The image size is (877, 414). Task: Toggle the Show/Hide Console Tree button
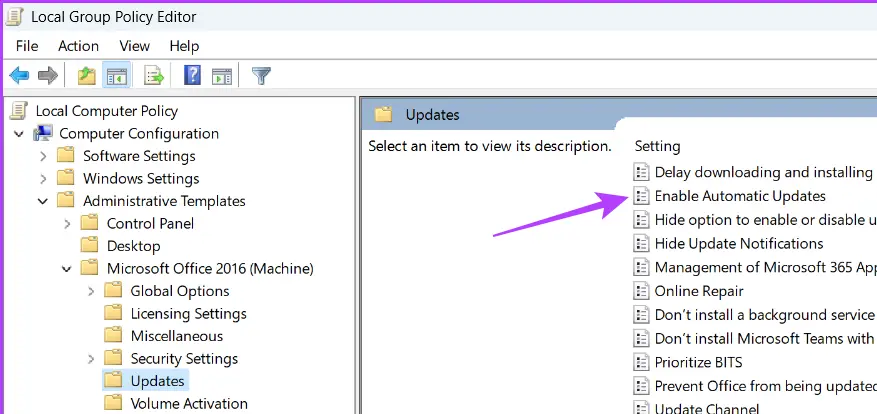pos(117,76)
